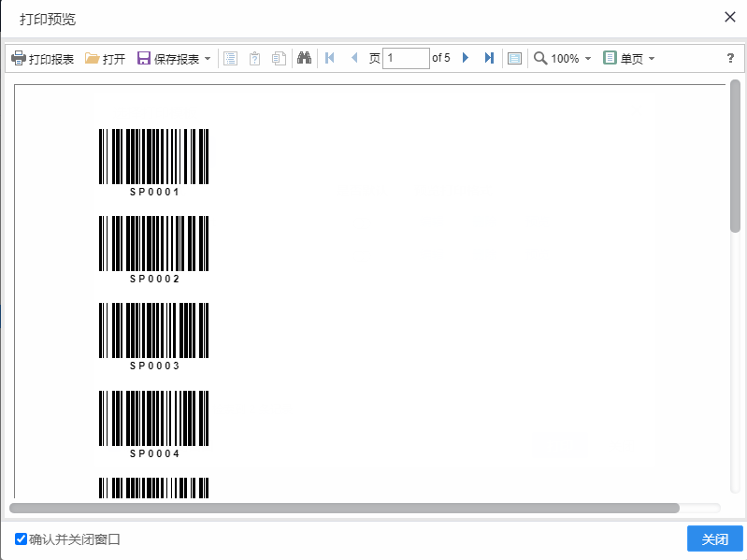The image size is (747, 560).
Task: Close the 打印预览 dialog with X
Action: (x=730, y=17)
